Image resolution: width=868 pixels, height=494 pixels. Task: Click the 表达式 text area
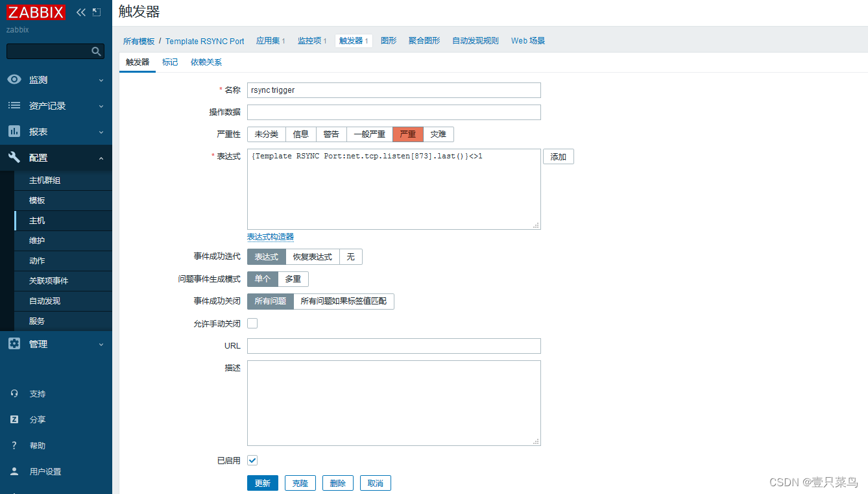[394, 189]
